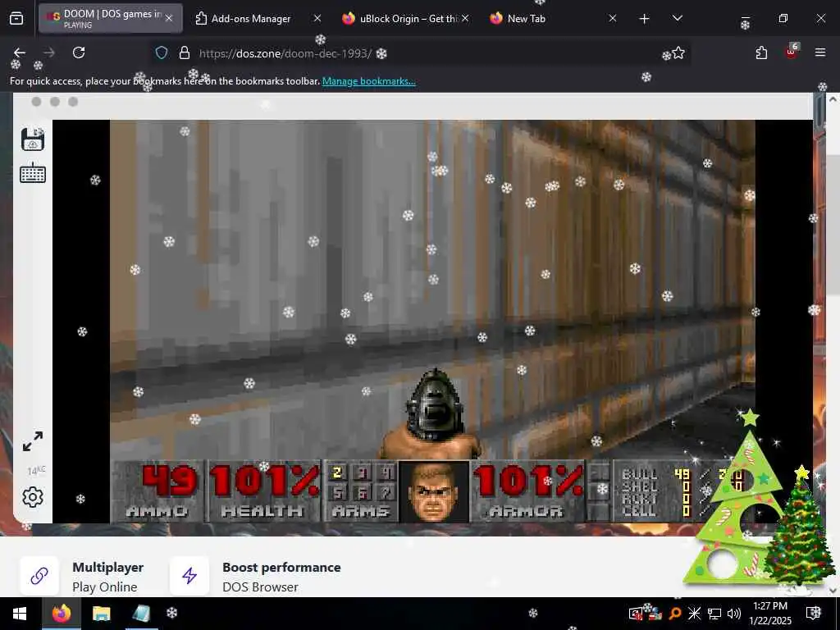Screen dimensions: 840x630
Task: Click the save-to-cloud floppy disk icon
Action: (33, 139)
